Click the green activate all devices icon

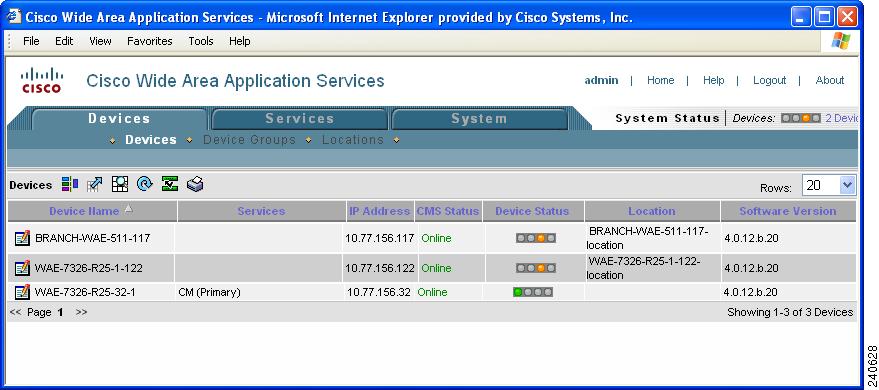click(x=170, y=184)
